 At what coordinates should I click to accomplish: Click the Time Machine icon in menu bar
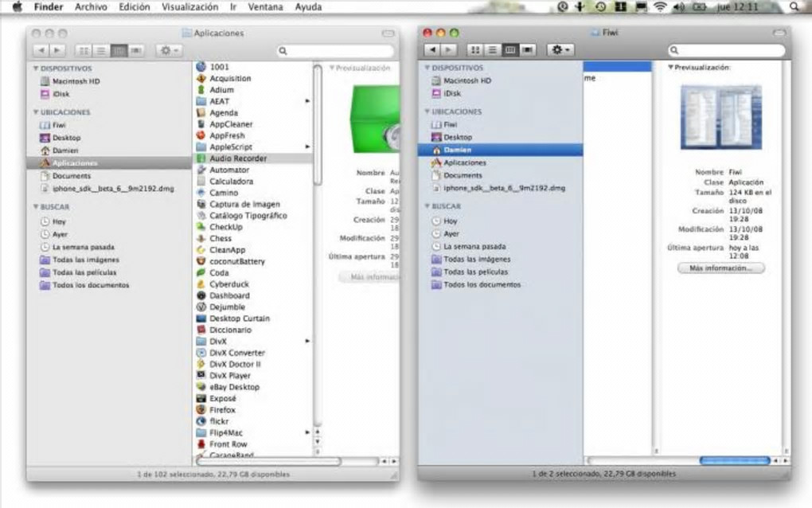pos(600,6)
